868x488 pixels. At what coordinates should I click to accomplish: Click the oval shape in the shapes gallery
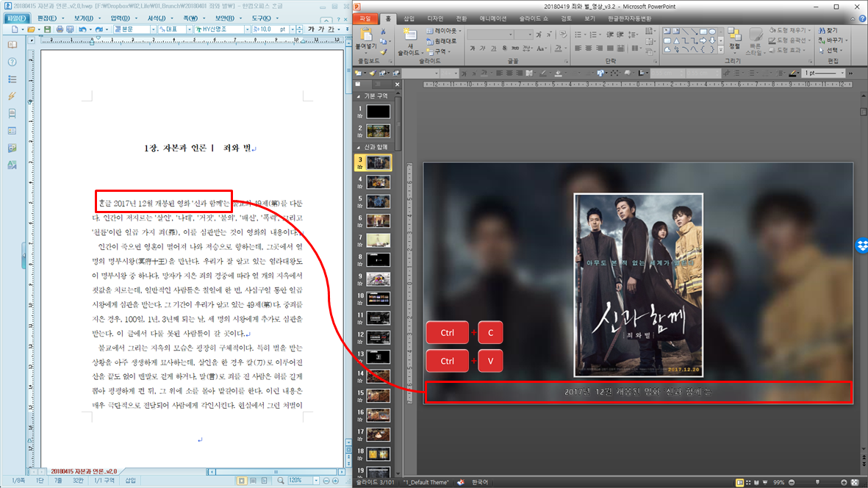point(712,32)
